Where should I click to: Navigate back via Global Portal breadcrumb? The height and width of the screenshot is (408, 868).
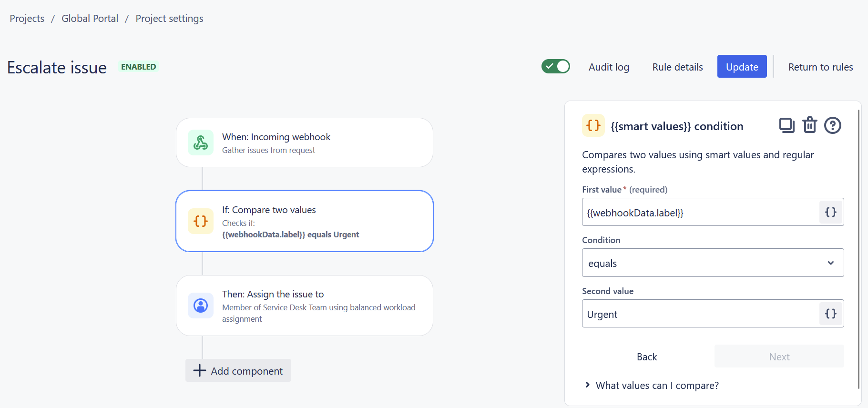point(90,18)
